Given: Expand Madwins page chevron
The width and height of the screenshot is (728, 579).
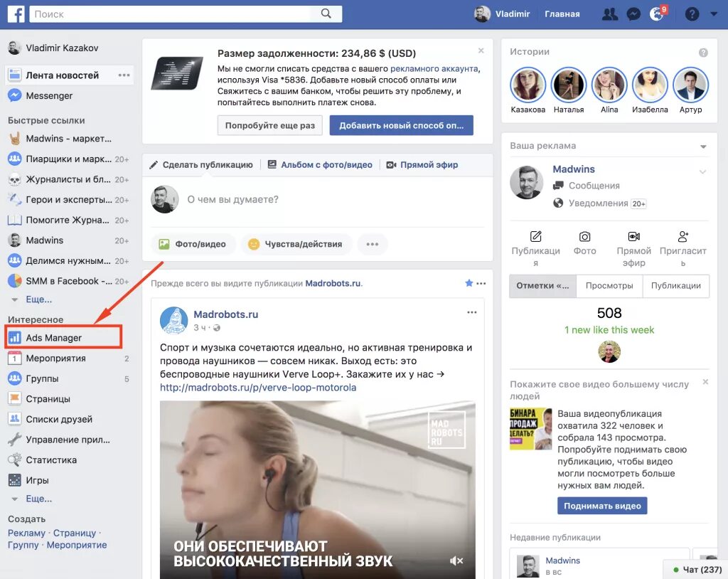Looking at the screenshot, I should point(703,172).
